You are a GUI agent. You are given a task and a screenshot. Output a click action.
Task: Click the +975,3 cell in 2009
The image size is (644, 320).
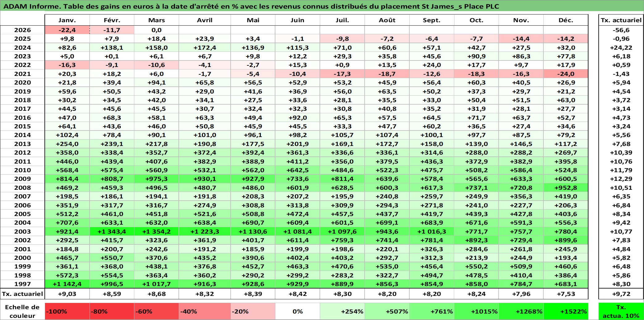pyautogui.click(x=157, y=179)
